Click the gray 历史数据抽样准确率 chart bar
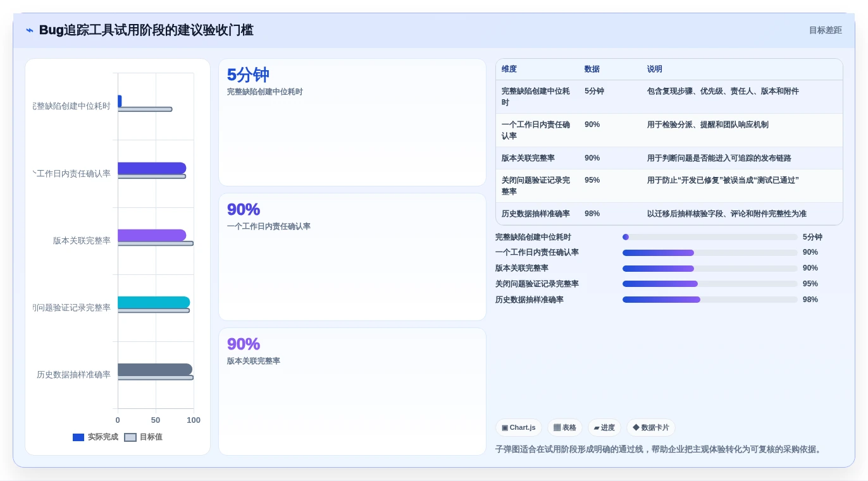The width and height of the screenshot is (868, 481). point(155,370)
